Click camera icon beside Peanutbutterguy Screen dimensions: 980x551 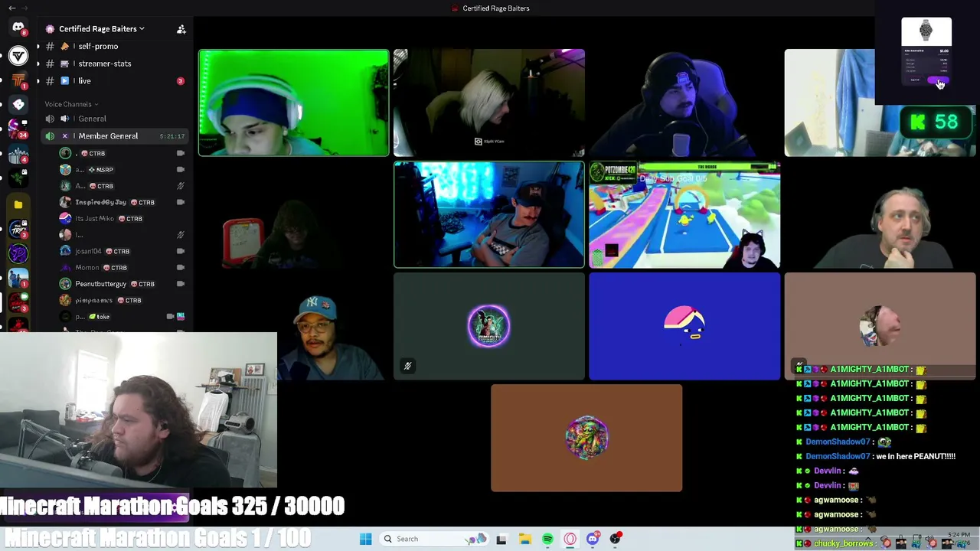pyautogui.click(x=181, y=284)
